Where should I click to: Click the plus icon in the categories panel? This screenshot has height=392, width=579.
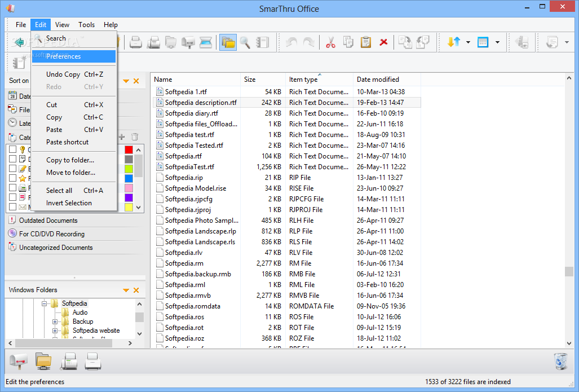pos(122,137)
